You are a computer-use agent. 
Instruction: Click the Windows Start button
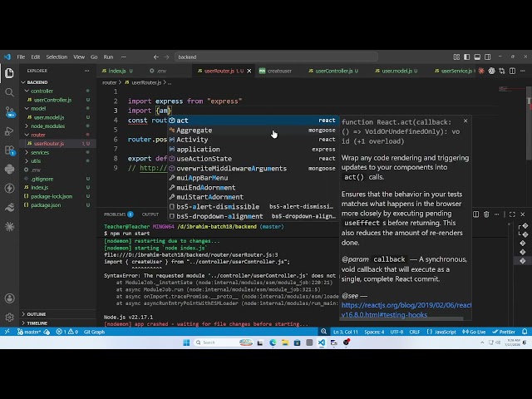[x=186, y=342]
